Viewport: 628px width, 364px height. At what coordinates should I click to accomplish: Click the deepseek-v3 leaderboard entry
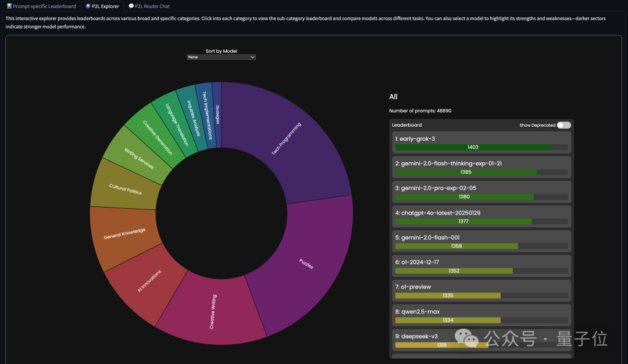coord(481,340)
